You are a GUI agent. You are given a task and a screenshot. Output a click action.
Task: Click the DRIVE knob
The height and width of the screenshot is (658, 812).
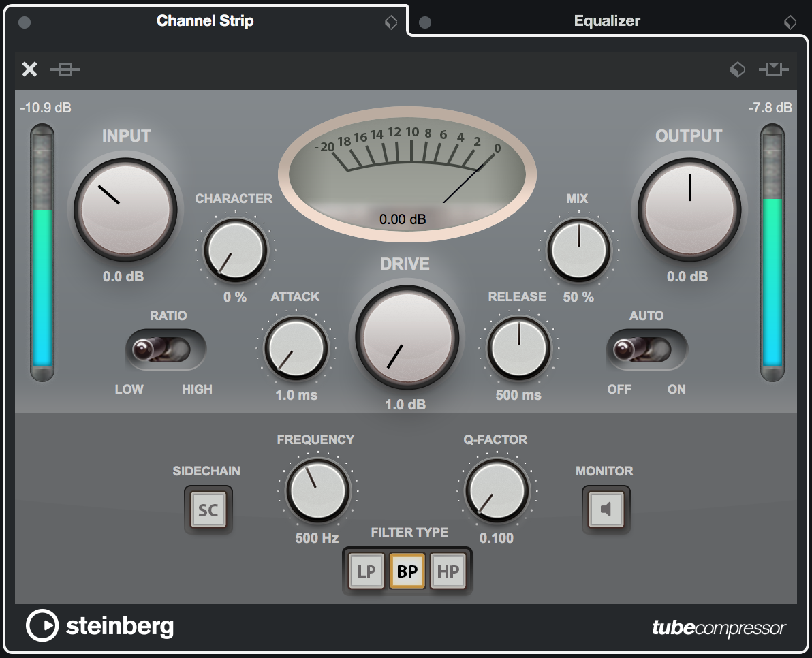[407, 336]
